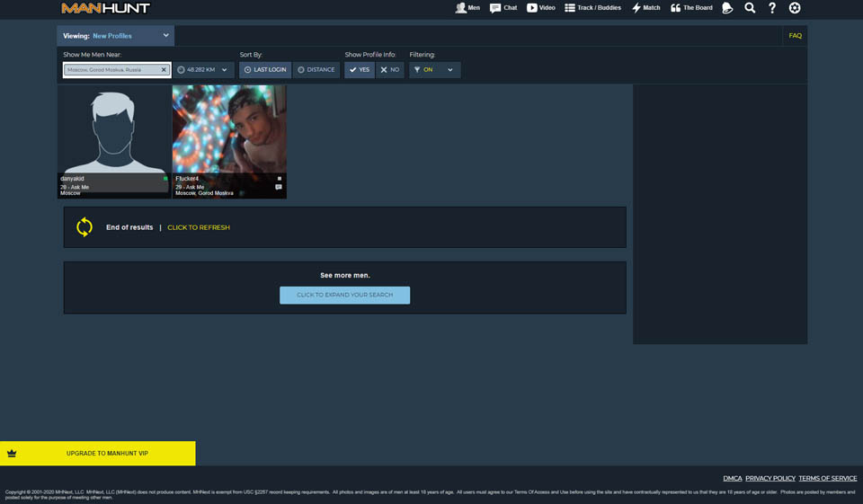The width and height of the screenshot is (863, 504).
Task: Sort results by Distance
Action: coord(316,70)
